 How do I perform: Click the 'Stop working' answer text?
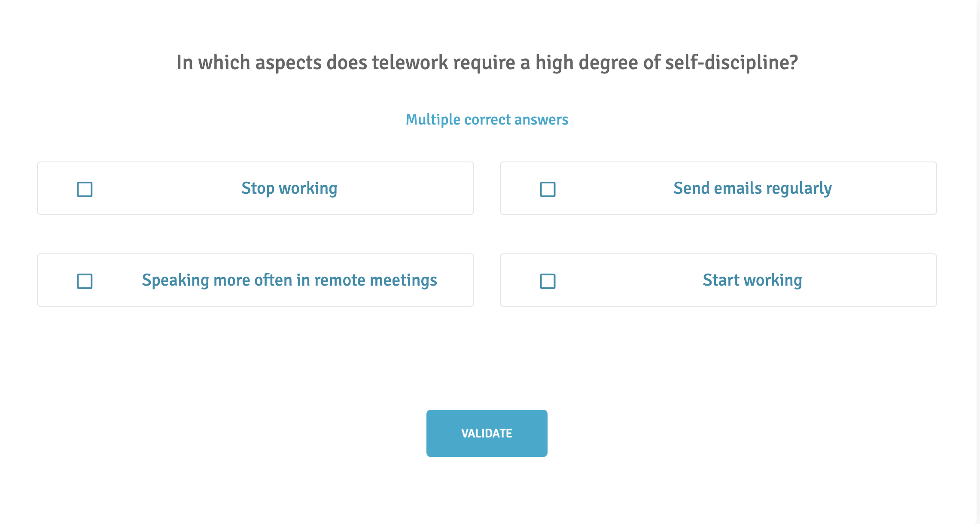point(289,189)
